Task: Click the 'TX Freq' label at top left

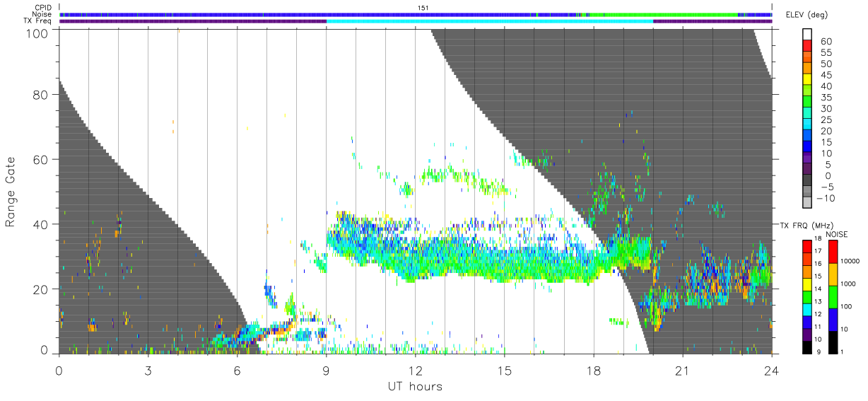Action: [x=37, y=21]
